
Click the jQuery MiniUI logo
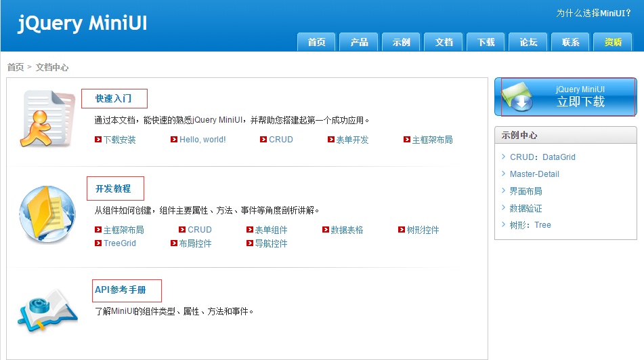(x=82, y=23)
